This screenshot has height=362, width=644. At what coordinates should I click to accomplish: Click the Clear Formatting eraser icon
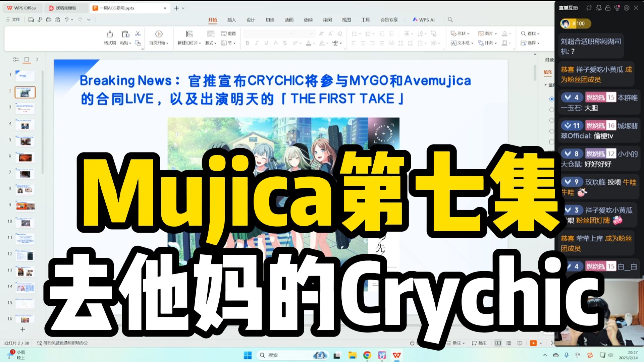(340, 34)
